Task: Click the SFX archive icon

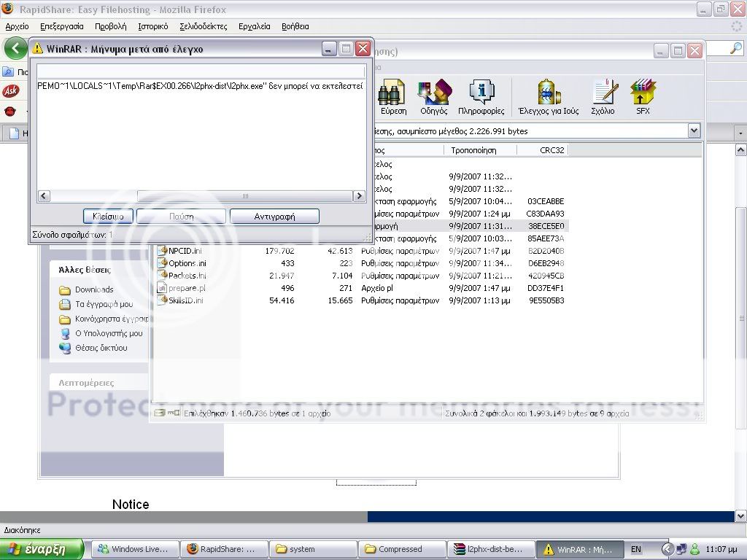Action: [x=643, y=96]
